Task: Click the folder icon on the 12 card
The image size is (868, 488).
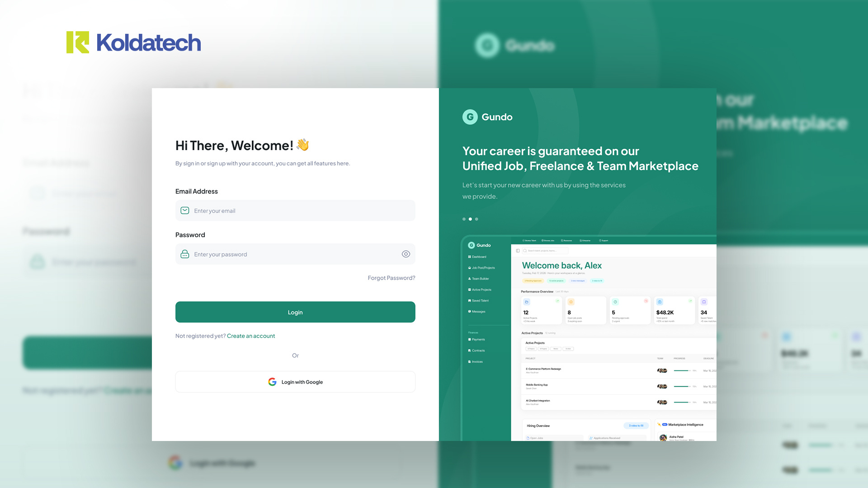Action: tap(527, 302)
